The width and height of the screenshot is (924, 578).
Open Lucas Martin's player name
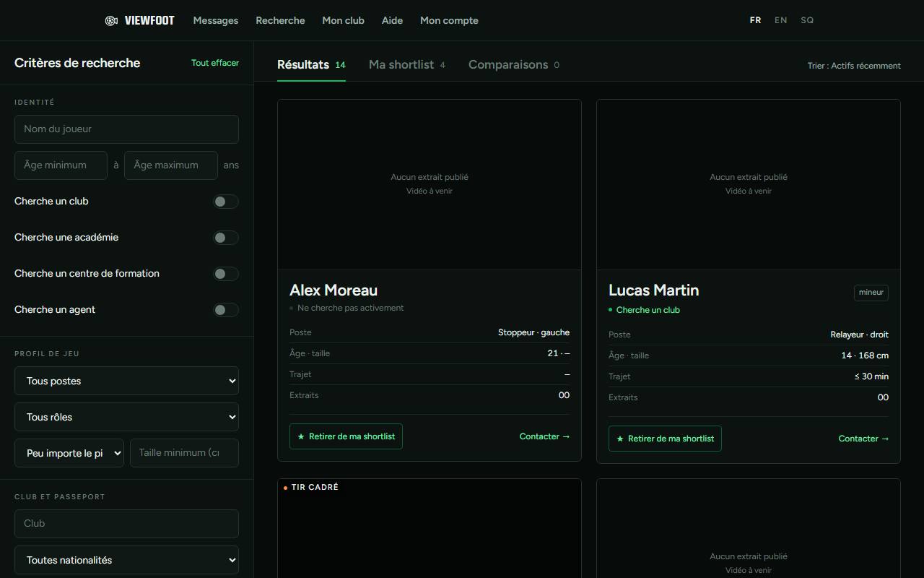pyautogui.click(x=654, y=290)
